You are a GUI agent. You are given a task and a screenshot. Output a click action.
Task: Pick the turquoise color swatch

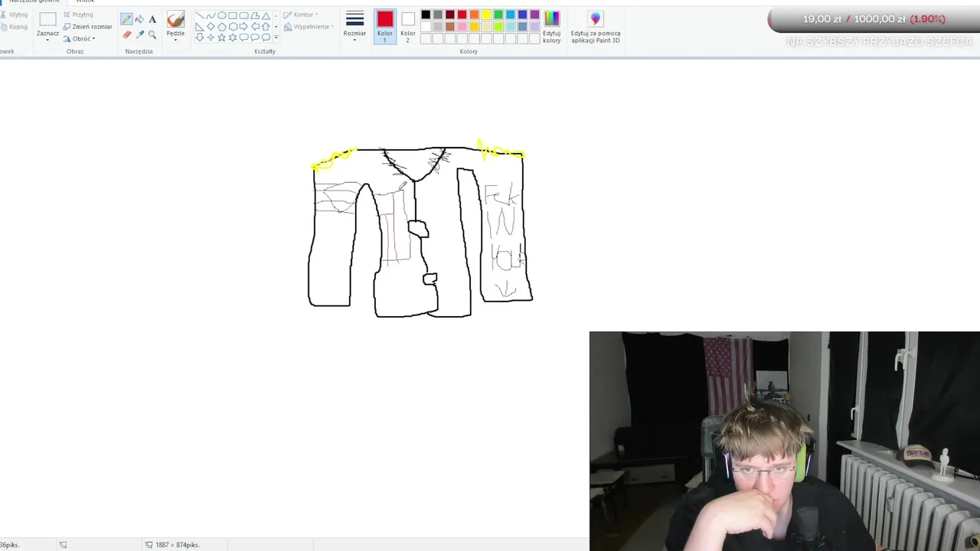[511, 15]
